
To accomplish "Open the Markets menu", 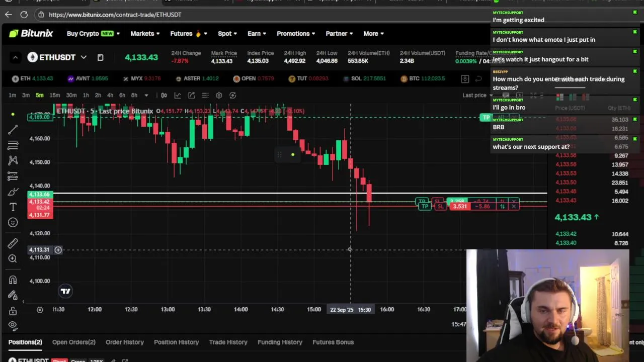I will click(x=145, y=34).
